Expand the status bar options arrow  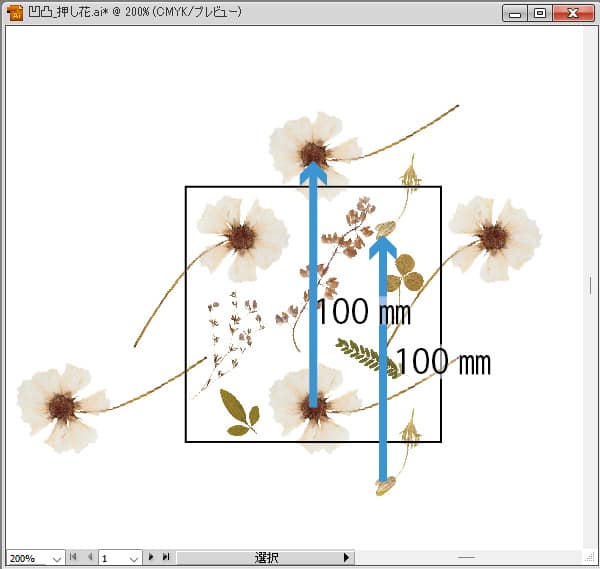pos(347,557)
